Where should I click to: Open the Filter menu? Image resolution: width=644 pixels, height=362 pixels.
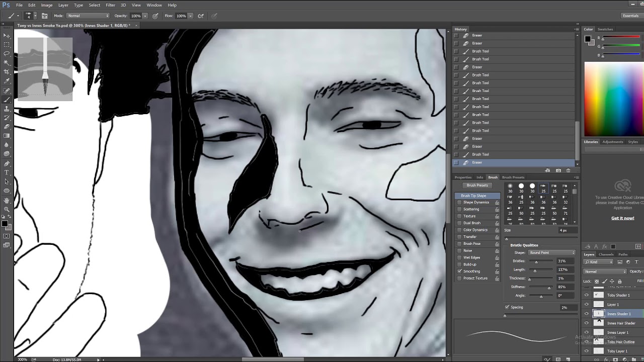pos(110,5)
